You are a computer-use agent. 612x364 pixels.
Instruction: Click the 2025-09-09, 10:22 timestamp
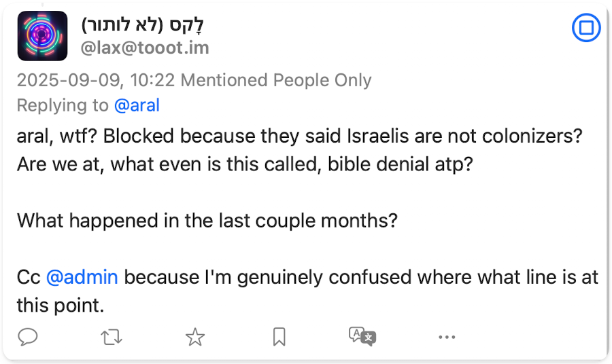coord(96,80)
